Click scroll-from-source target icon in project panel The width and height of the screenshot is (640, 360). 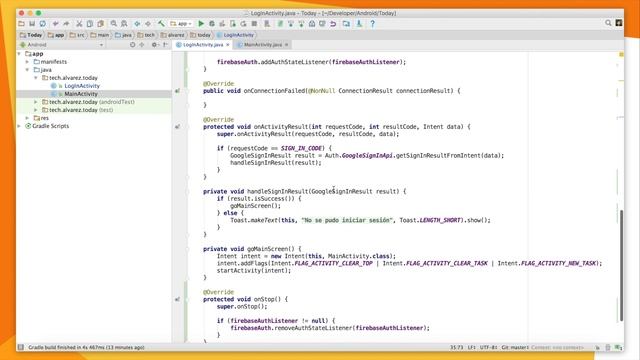132,44
